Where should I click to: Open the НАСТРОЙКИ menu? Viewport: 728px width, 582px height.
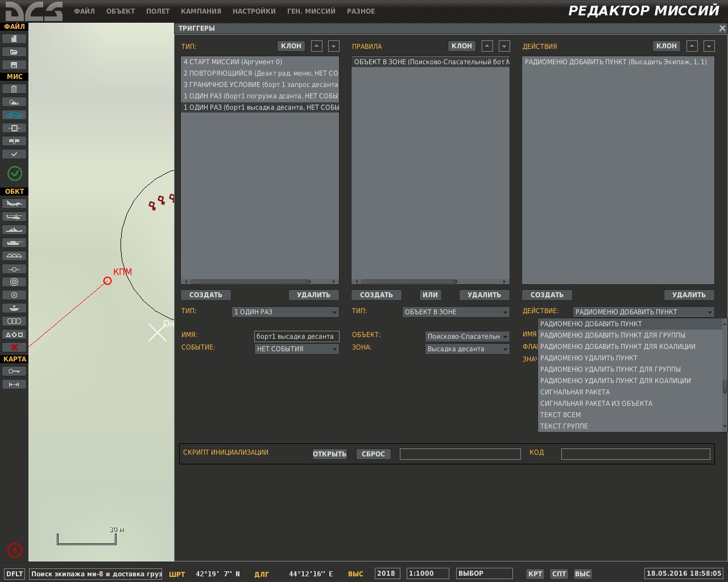click(x=254, y=11)
